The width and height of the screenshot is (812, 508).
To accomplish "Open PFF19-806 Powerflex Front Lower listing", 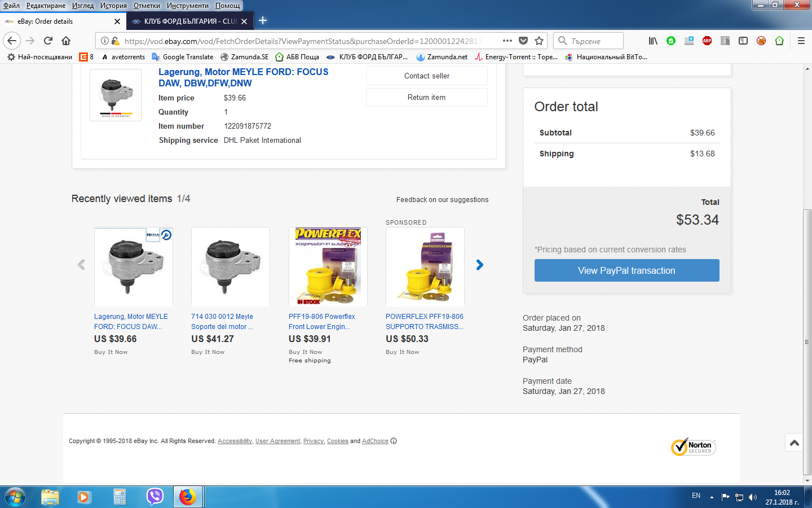I will (322, 322).
